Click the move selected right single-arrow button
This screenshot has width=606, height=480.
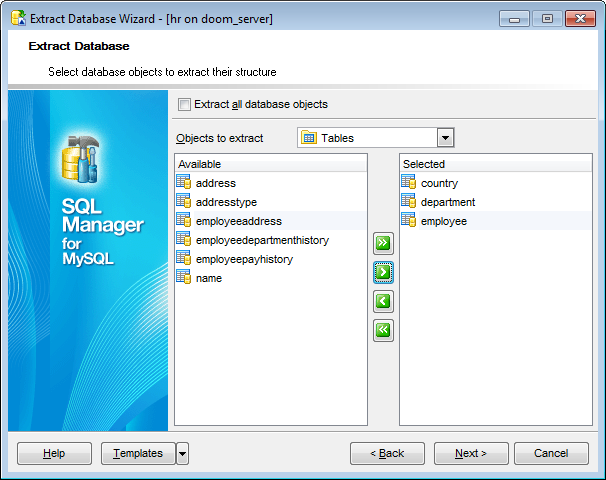click(x=383, y=272)
